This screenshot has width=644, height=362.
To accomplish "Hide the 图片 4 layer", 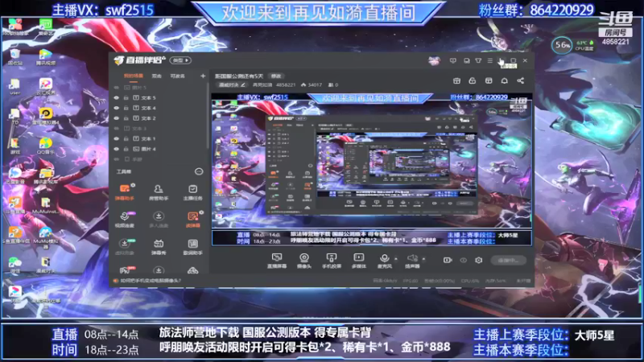I will point(116,149).
